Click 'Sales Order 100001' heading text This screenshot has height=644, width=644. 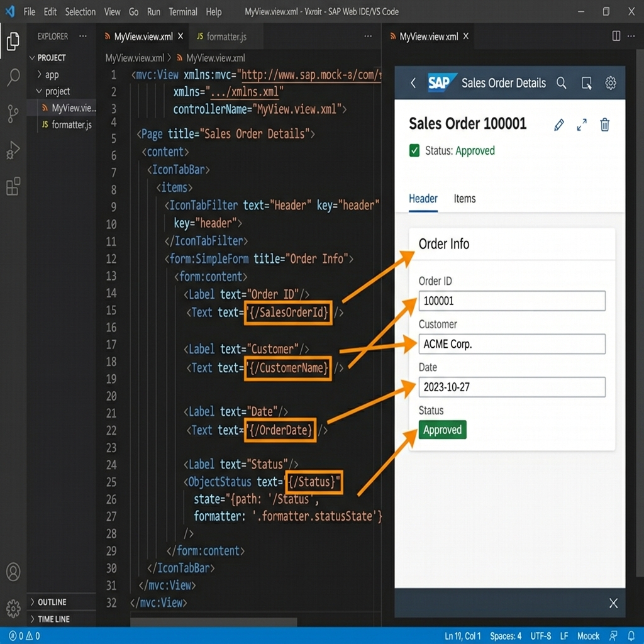467,123
